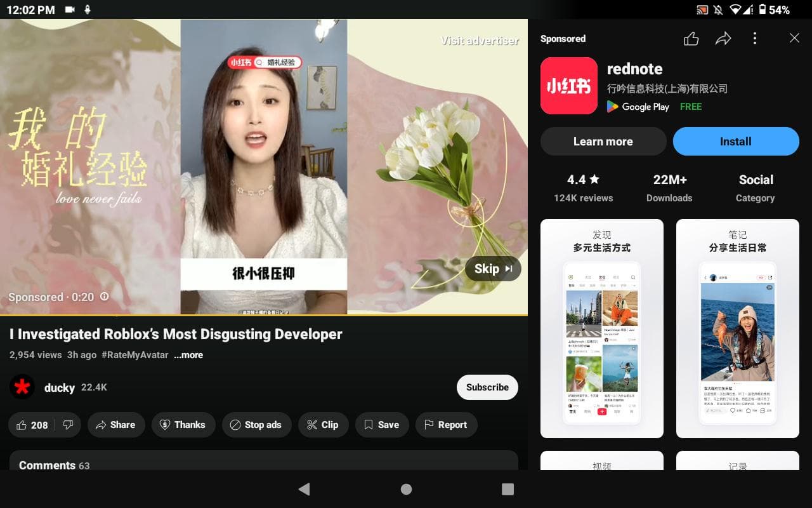
Task: Tap the Android recents square button
Action: [507, 489]
